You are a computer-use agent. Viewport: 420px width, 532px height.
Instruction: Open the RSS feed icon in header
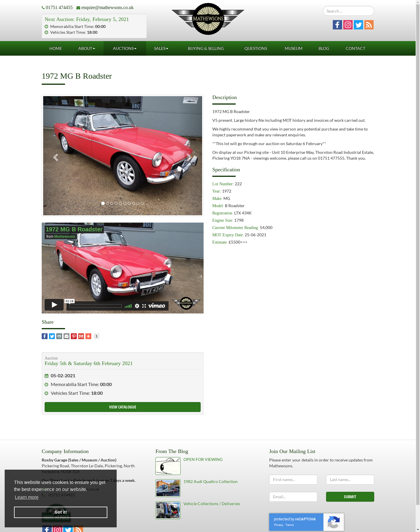point(369,25)
